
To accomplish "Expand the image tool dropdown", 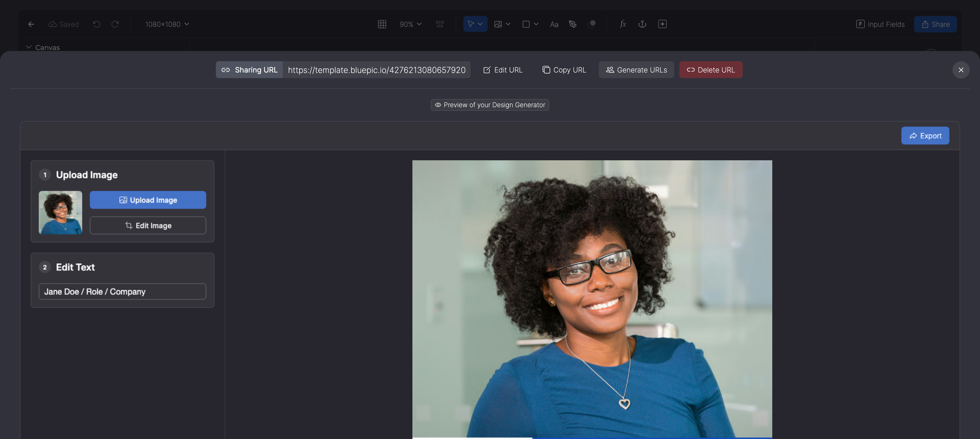I will coord(508,24).
